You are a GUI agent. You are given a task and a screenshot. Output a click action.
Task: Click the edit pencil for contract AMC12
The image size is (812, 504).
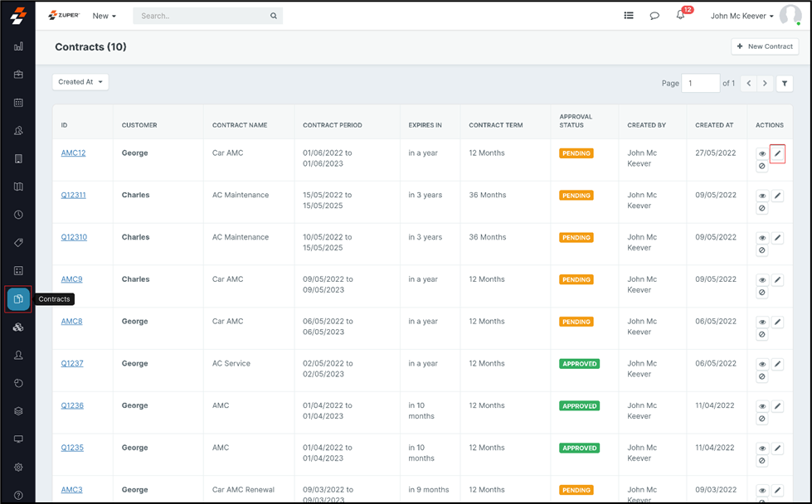click(777, 153)
